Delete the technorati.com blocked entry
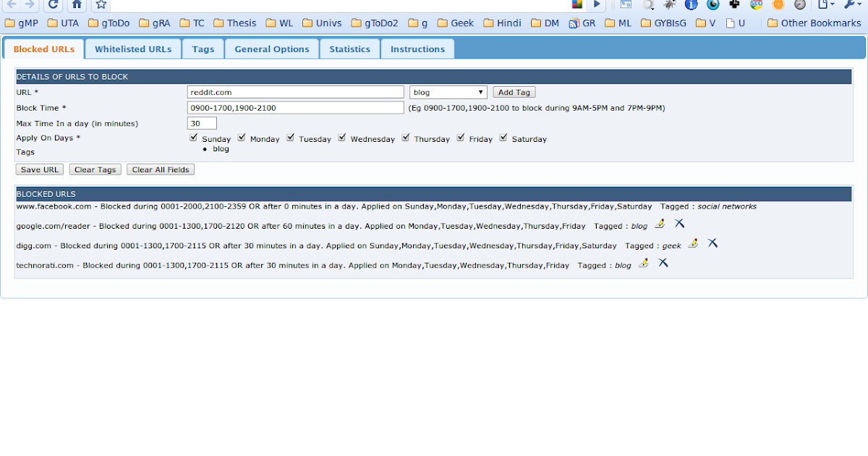Image resolution: width=868 pixels, height=456 pixels. (x=663, y=263)
